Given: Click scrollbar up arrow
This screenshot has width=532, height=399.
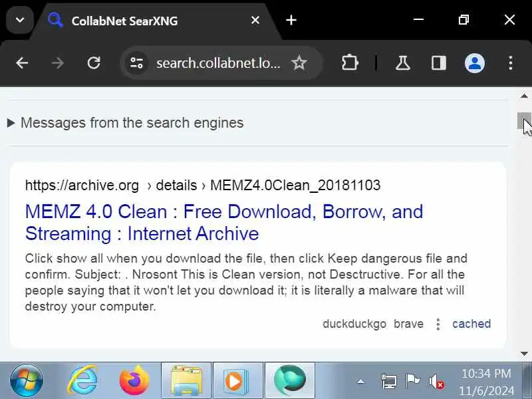Looking at the screenshot, I should pyautogui.click(x=524, y=96).
